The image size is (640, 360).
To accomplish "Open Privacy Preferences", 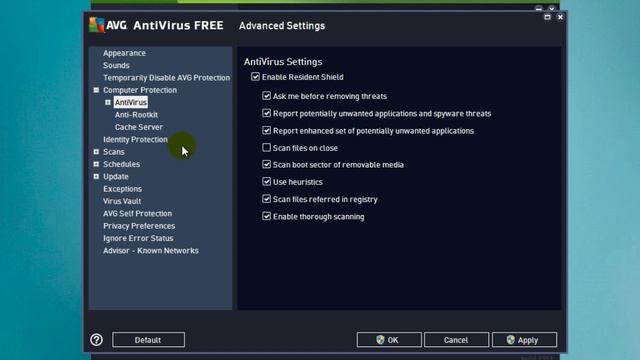I will click(139, 226).
